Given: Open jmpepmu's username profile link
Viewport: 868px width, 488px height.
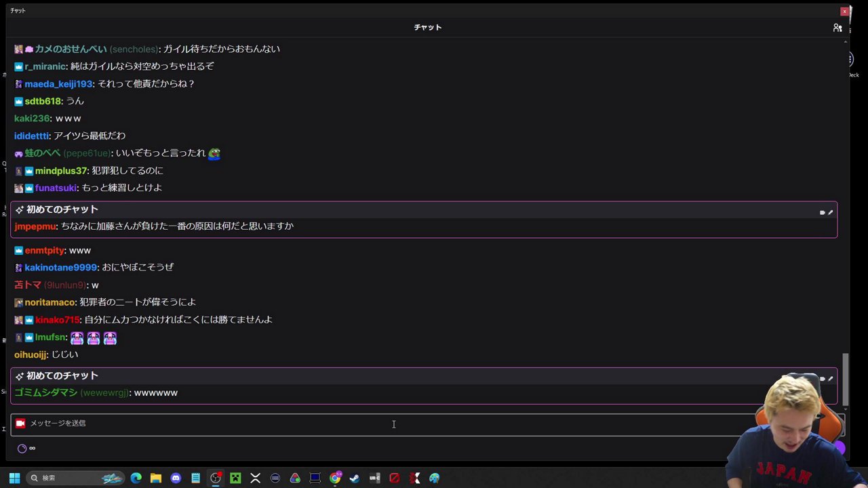Looking at the screenshot, I should point(35,226).
